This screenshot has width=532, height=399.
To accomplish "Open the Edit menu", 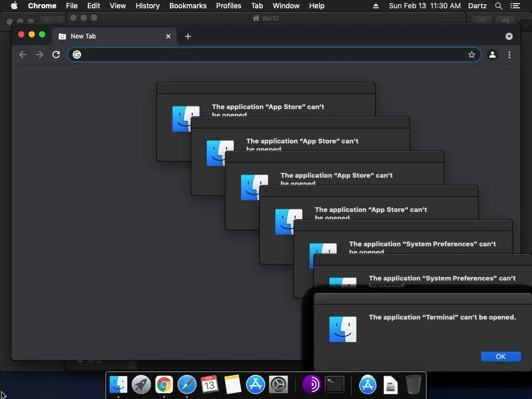I will click(x=94, y=6).
